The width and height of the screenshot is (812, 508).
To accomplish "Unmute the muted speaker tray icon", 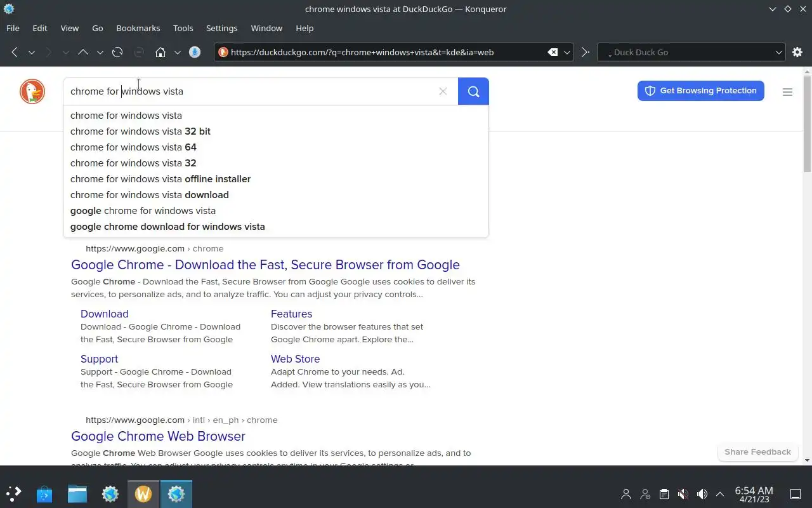I will pos(683,493).
